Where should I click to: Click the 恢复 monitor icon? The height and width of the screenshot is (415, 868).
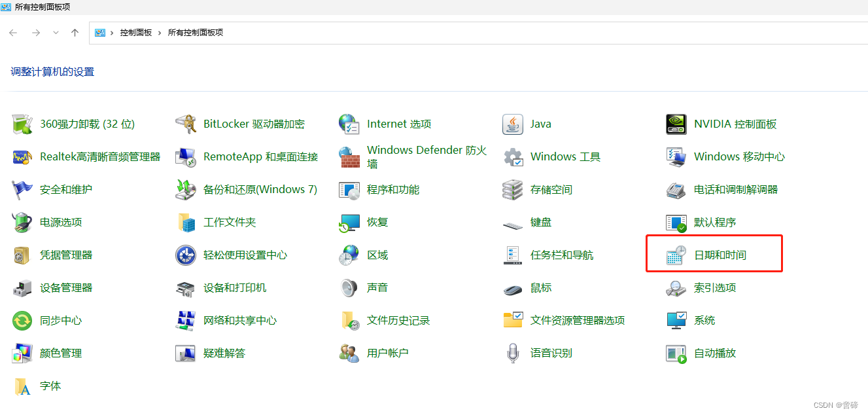(349, 222)
